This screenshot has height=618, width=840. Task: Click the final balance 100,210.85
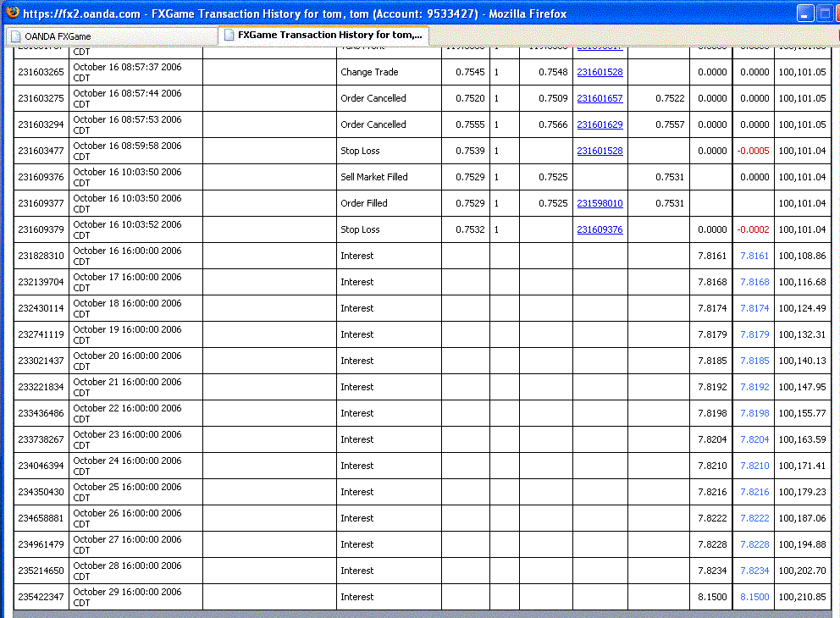click(802, 597)
